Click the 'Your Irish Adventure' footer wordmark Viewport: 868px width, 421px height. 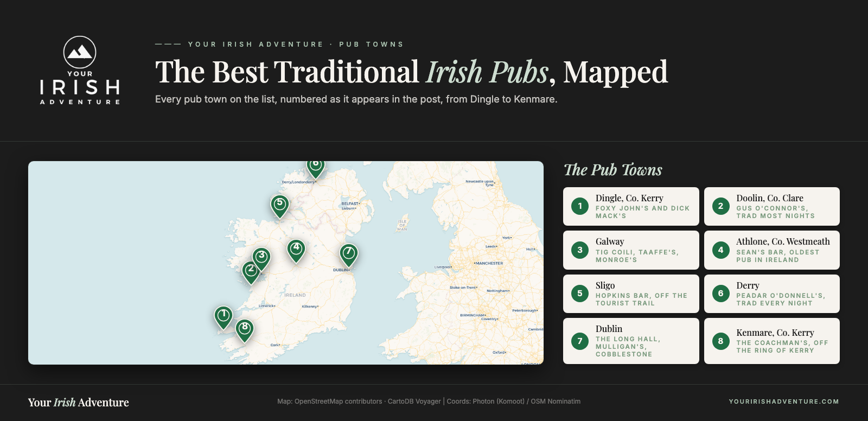79,403
